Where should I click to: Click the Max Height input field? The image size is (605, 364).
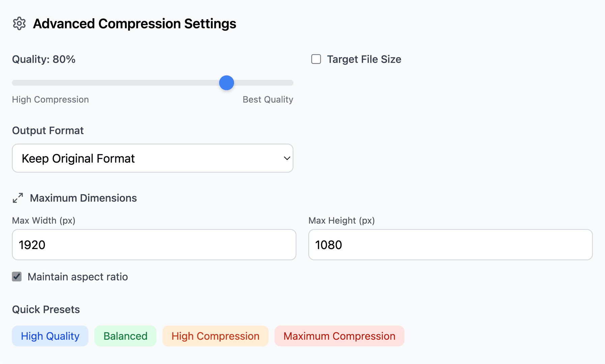click(x=450, y=245)
